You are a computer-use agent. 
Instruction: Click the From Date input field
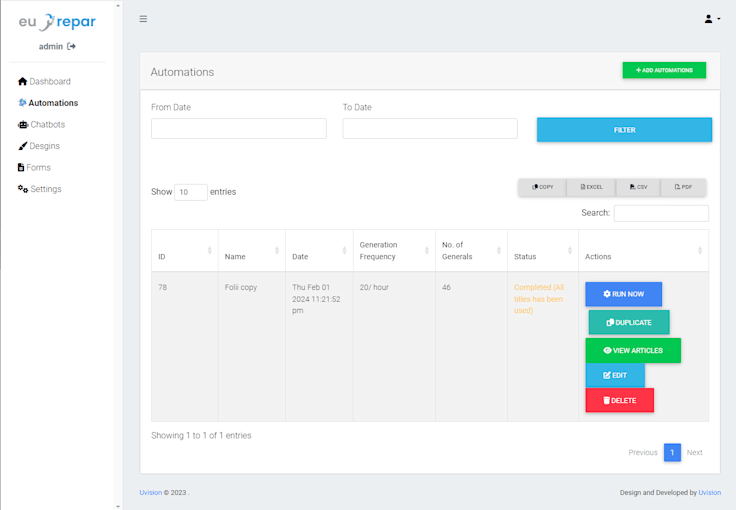[x=238, y=129]
